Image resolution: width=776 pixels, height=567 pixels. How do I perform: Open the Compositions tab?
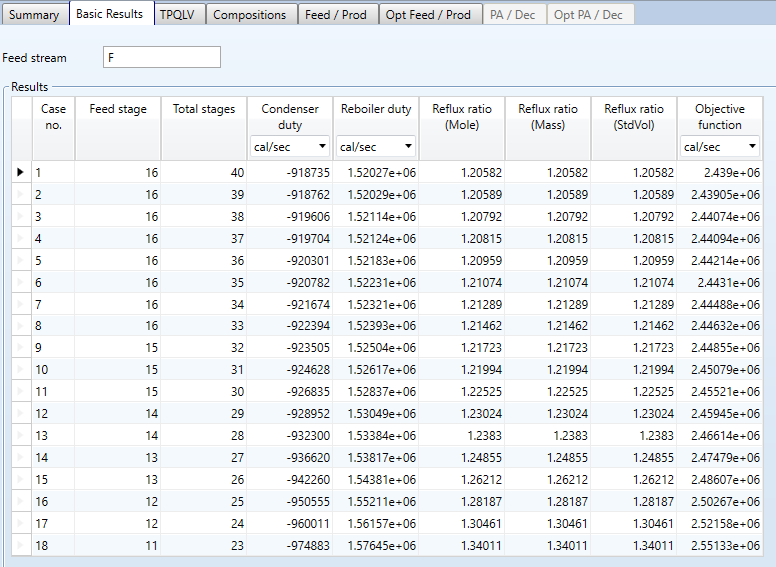pyautogui.click(x=249, y=15)
